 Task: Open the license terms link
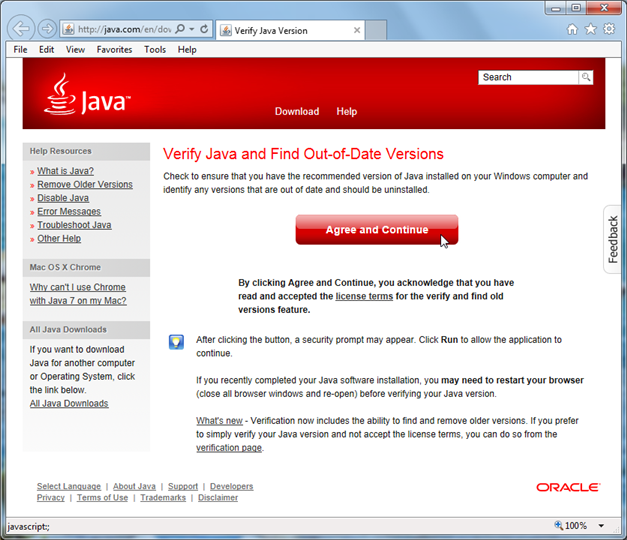click(364, 296)
